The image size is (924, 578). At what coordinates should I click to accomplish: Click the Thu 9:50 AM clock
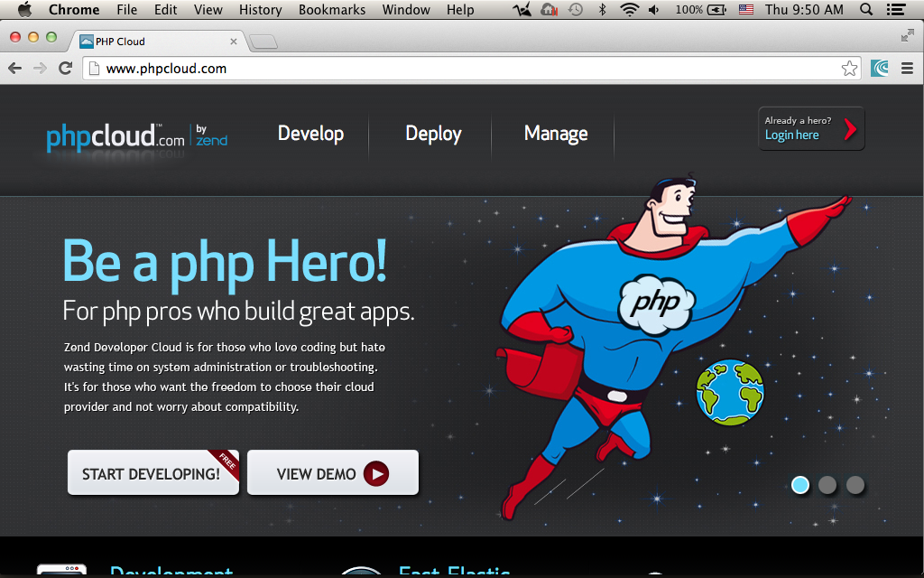click(x=804, y=9)
